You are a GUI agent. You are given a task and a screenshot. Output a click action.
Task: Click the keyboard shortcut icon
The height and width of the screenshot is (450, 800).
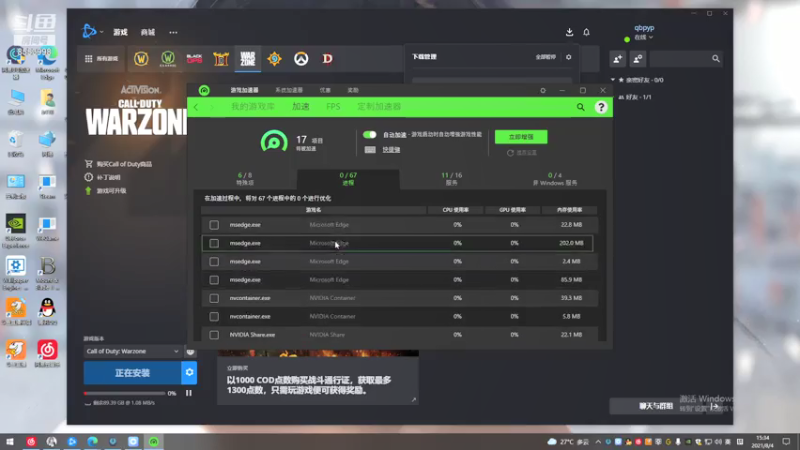point(370,149)
